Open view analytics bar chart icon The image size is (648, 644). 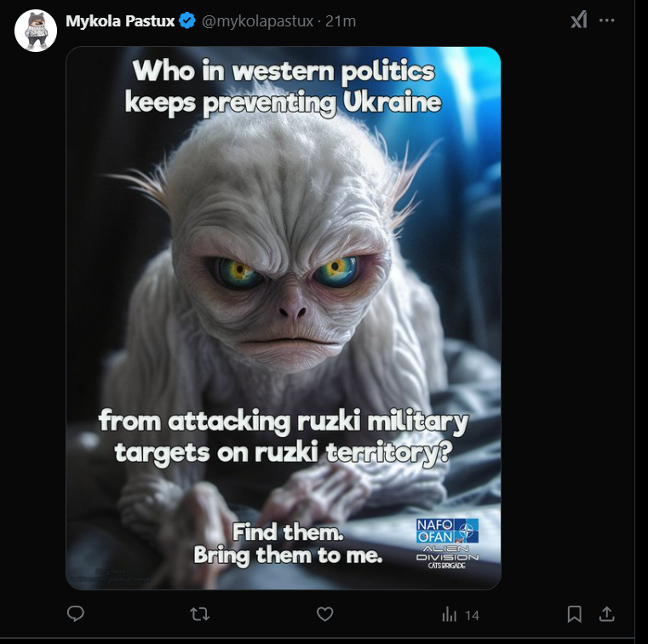(x=450, y=615)
